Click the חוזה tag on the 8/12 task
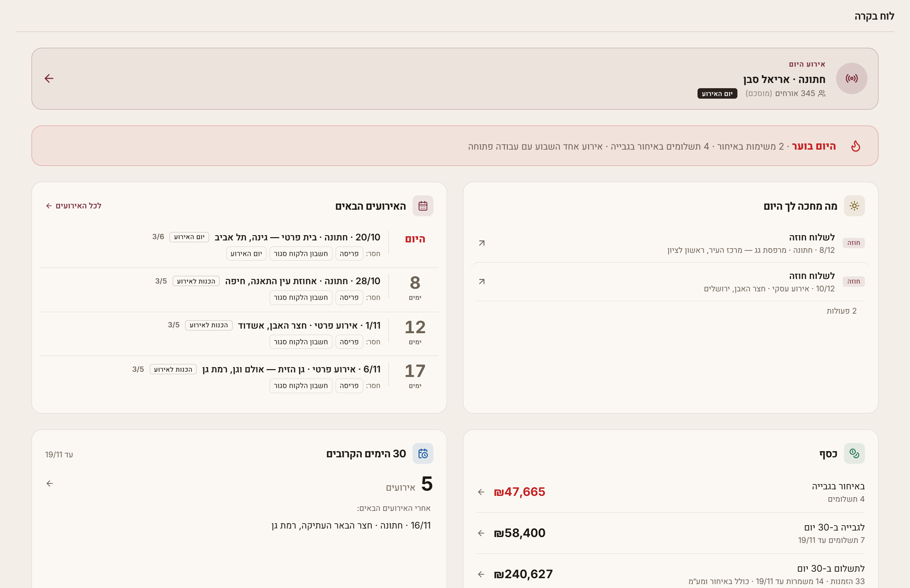The height and width of the screenshot is (588, 910). coord(853,243)
